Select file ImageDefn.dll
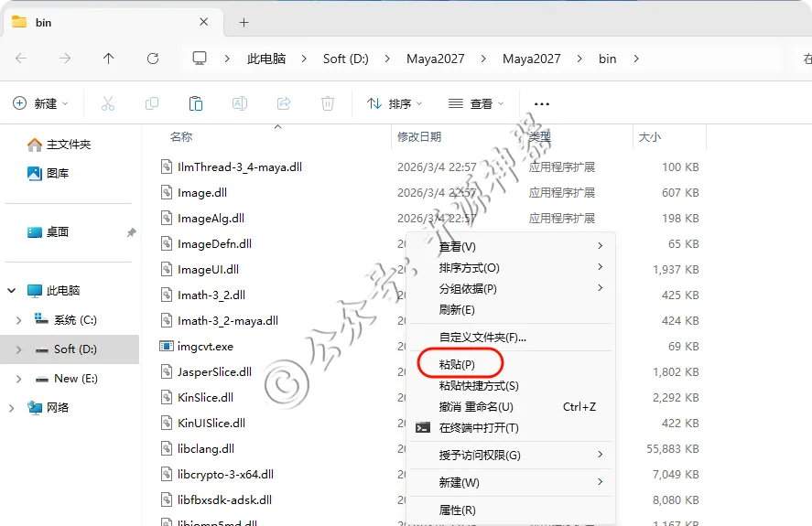812x526 pixels. pyautogui.click(x=214, y=244)
